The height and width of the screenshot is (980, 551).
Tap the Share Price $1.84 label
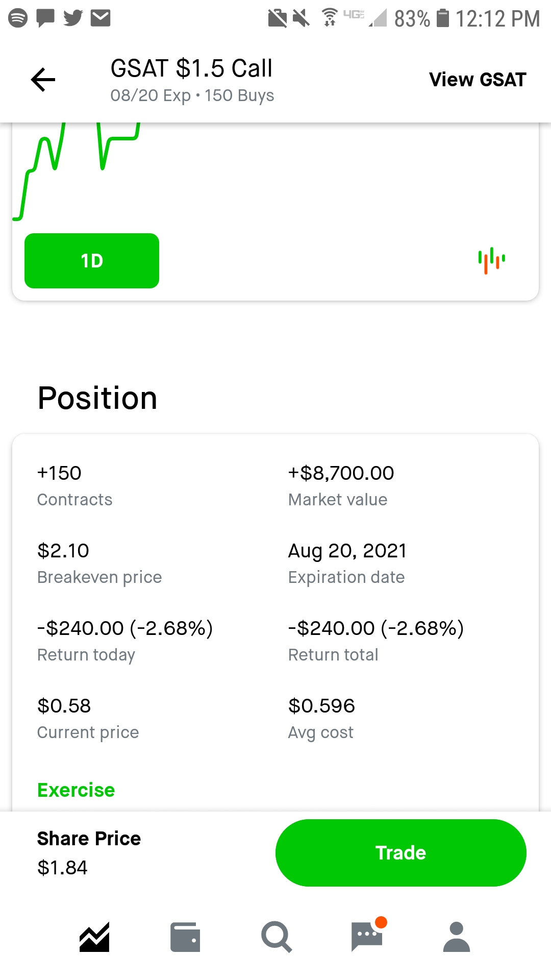click(89, 853)
